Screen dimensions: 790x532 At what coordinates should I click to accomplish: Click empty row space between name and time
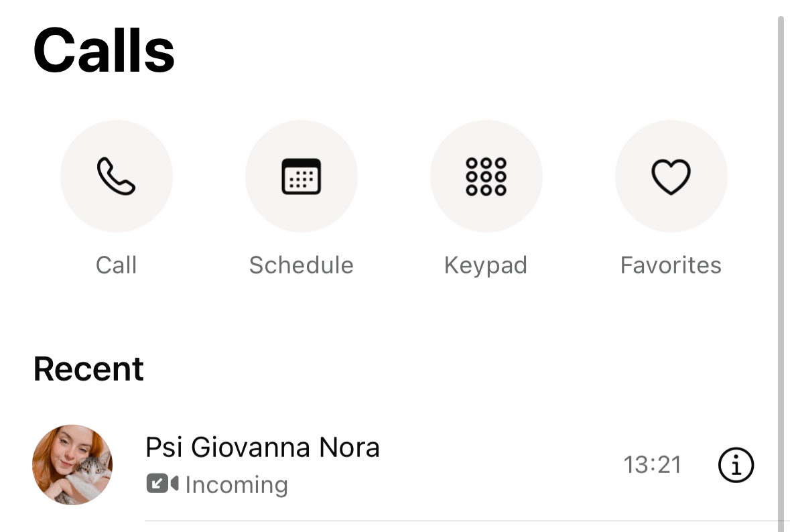click(503, 465)
